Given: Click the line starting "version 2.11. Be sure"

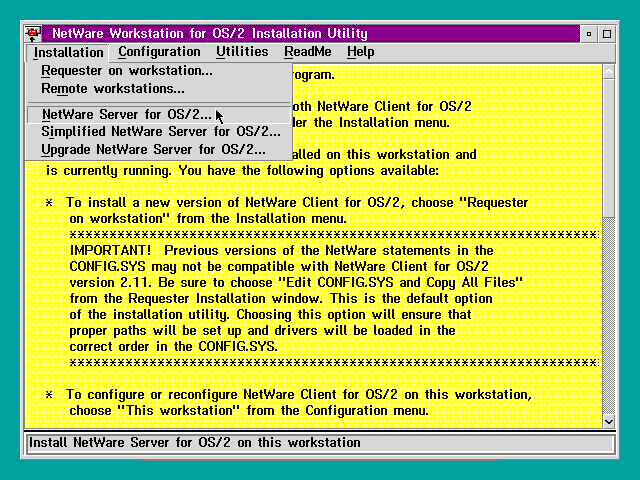Looking at the screenshot, I should [x=296, y=282].
